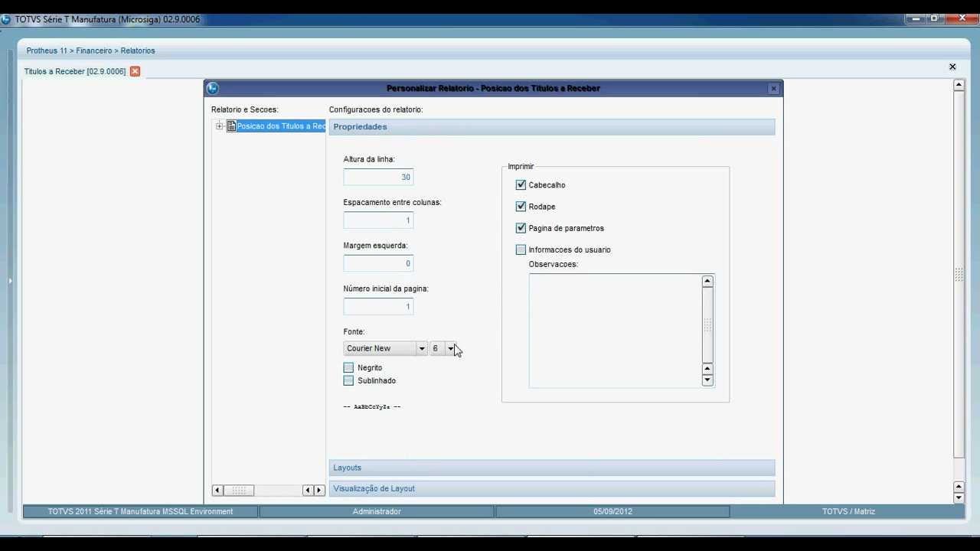Expand the Layouts section
The height and width of the screenshot is (551, 980).
click(552, 468)
